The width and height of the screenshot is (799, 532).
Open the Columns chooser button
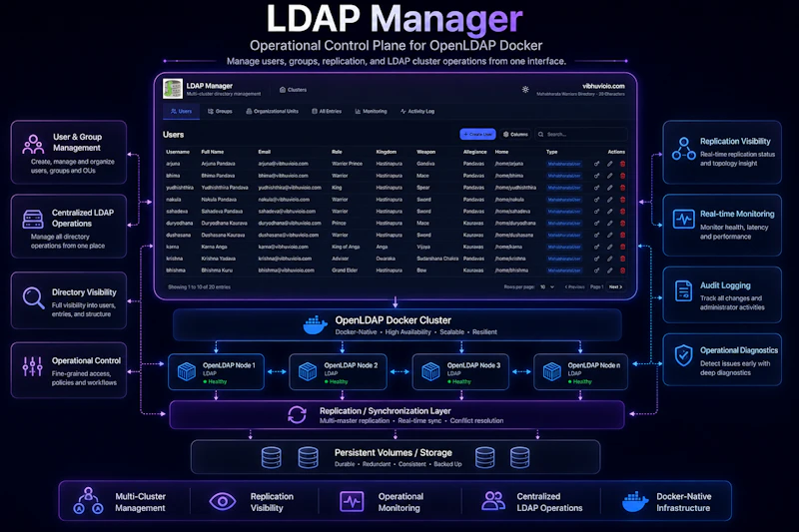coord(515,135)
